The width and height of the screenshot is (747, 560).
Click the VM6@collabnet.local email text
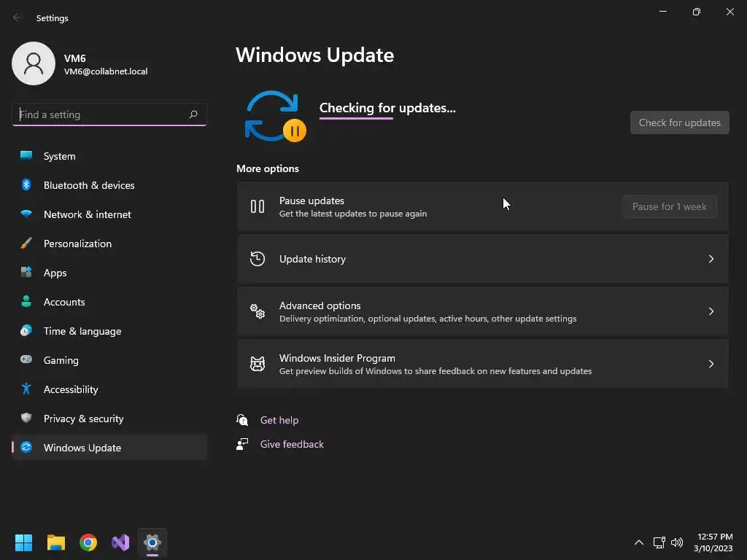tap(106, 71)
